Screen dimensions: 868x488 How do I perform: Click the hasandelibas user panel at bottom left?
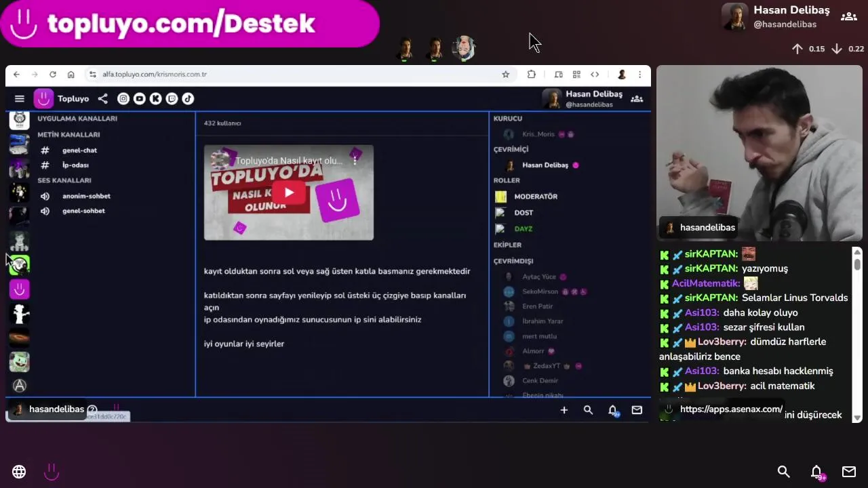(x=49, y=409)
